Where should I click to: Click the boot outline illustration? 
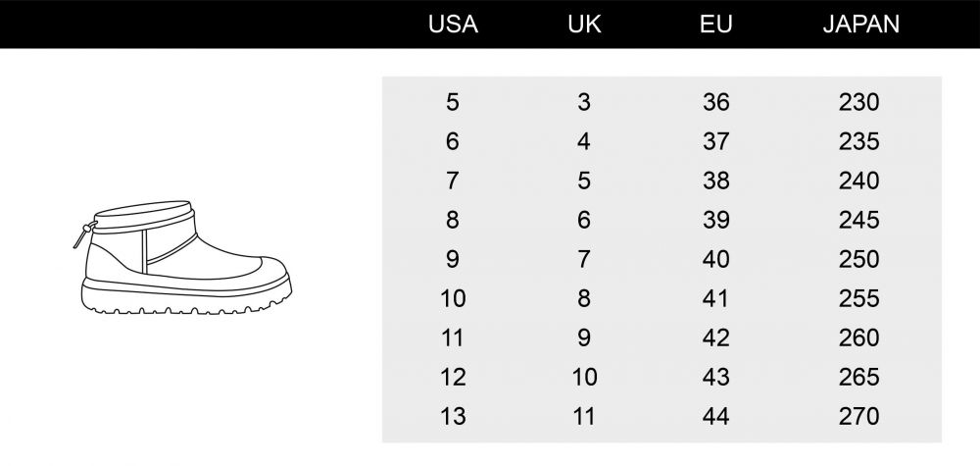coord(182,257)
